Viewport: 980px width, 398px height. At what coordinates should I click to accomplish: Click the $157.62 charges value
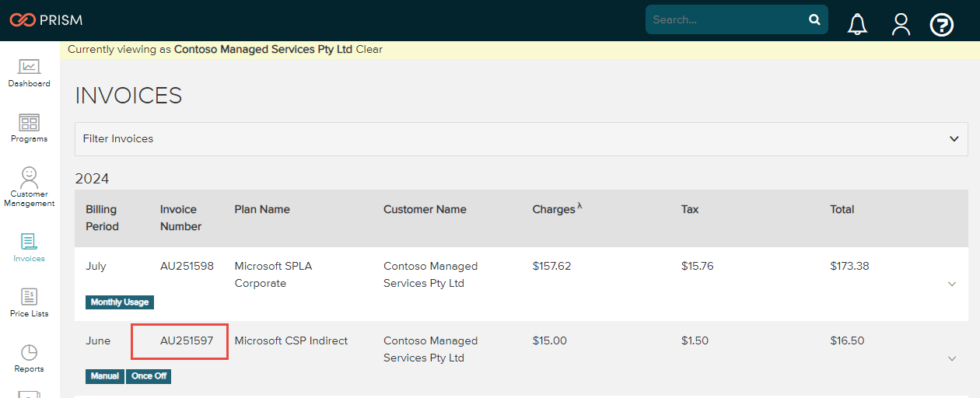coord(551,266)
